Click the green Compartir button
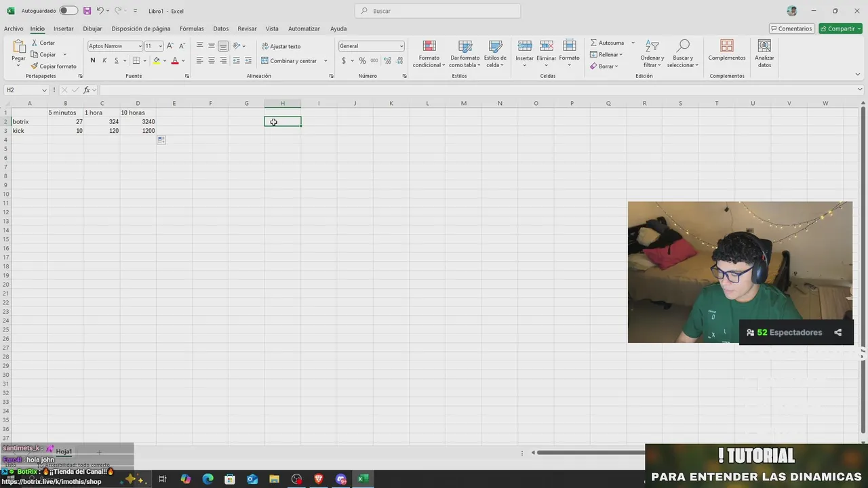The image size is (868, 488). point(840,28)
